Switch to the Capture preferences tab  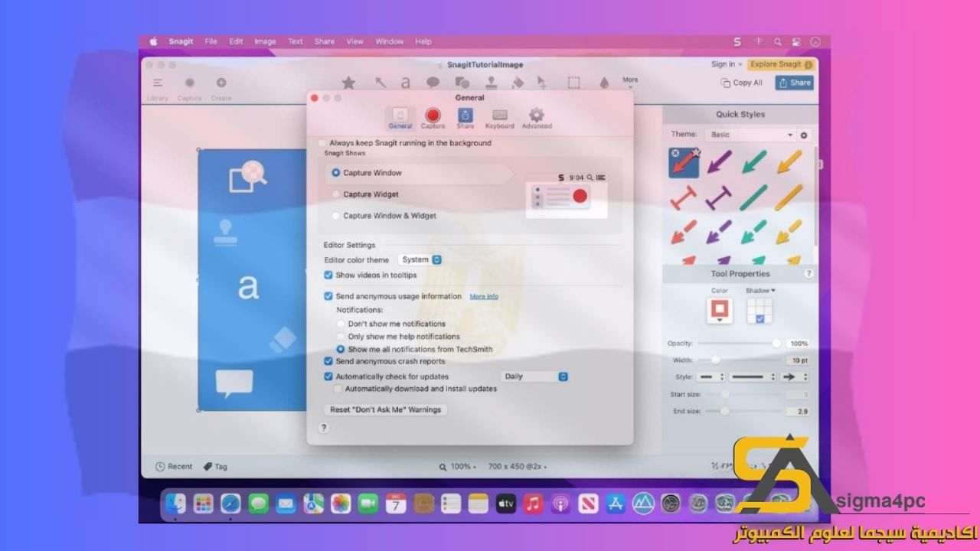coord(433,119)
